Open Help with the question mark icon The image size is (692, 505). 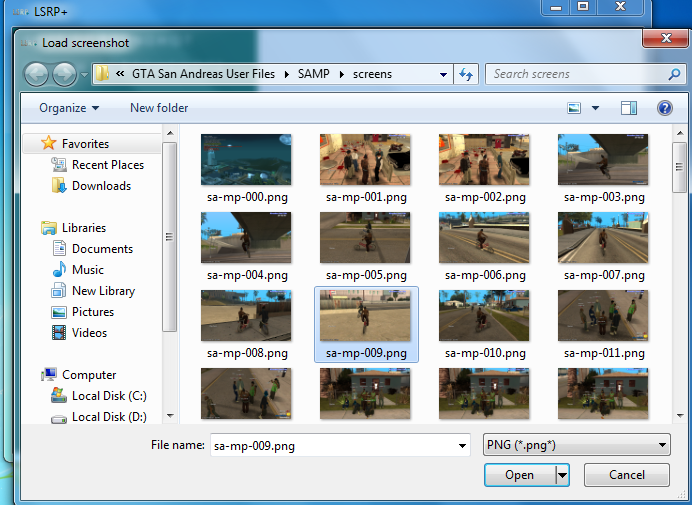coord(665,108)
